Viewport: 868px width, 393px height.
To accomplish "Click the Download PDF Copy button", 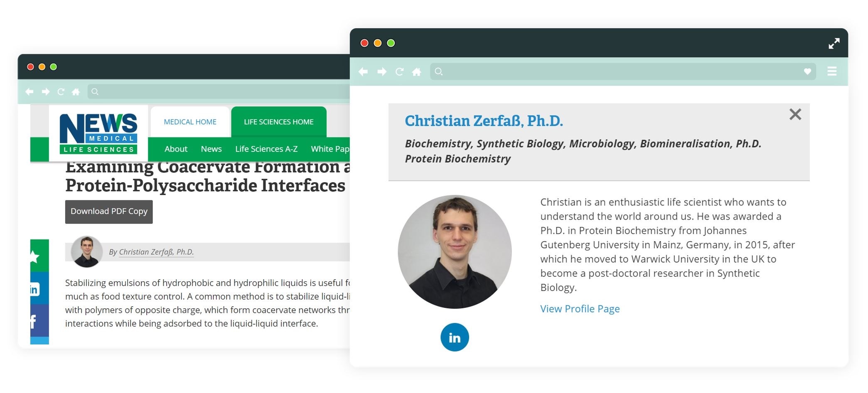I will tap(109, 212).
